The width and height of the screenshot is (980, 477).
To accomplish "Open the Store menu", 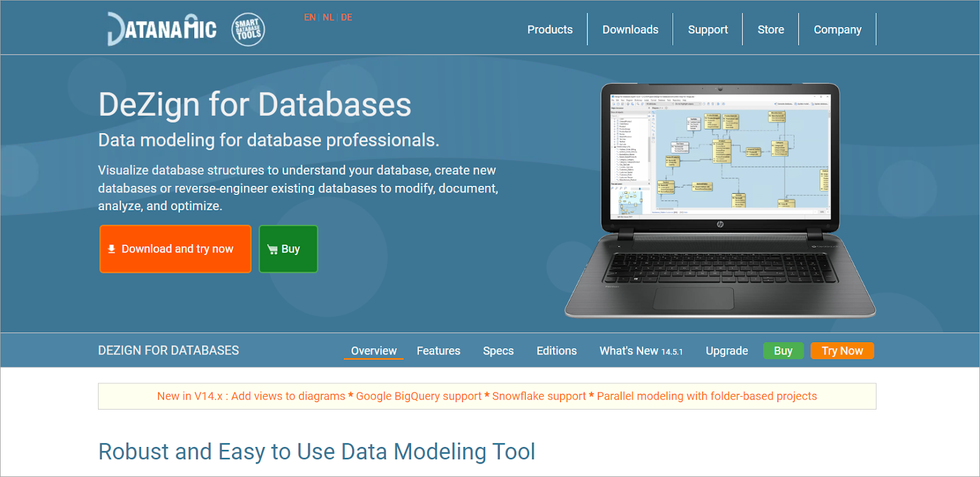I will point(771,29).
